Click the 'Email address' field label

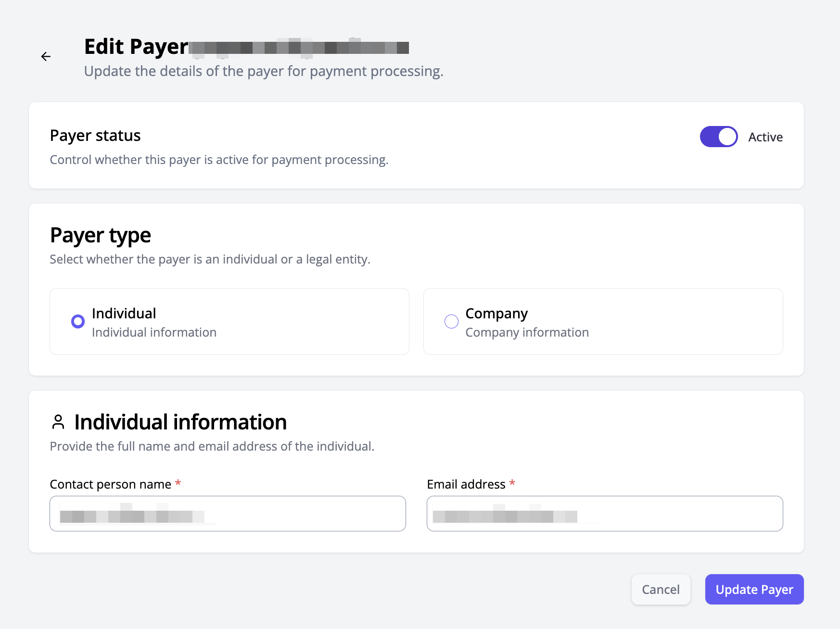(466, 484)
